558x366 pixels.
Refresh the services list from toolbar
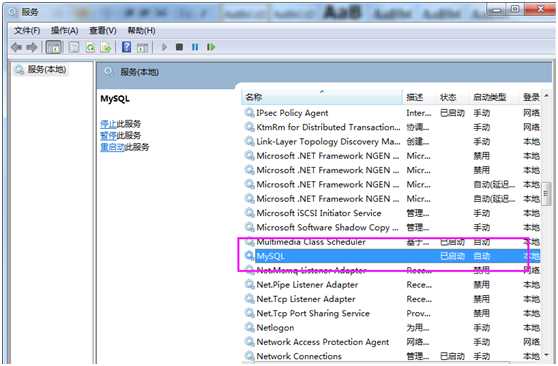[x=90, y=47]
